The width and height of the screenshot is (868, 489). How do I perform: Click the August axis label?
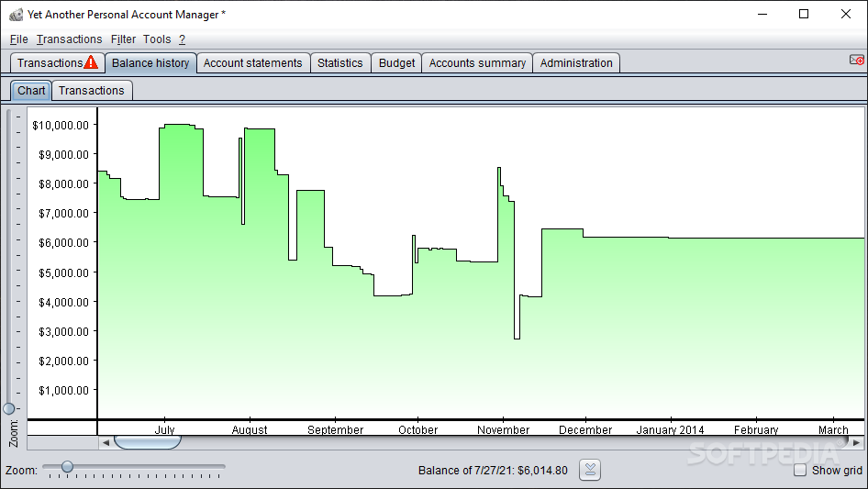point(250,429)
